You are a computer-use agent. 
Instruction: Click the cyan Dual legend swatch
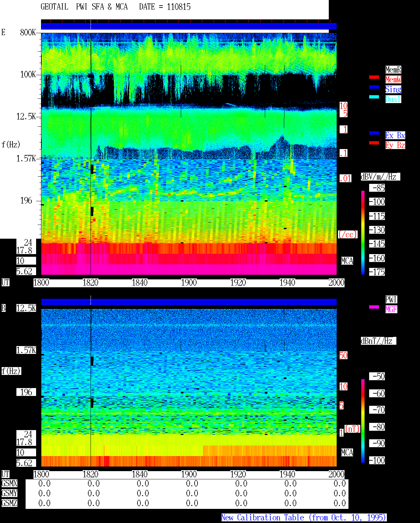click(374, 97)
